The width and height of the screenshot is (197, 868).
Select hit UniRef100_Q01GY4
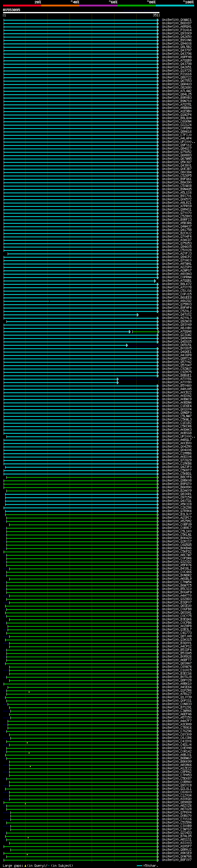coord(176,410)
